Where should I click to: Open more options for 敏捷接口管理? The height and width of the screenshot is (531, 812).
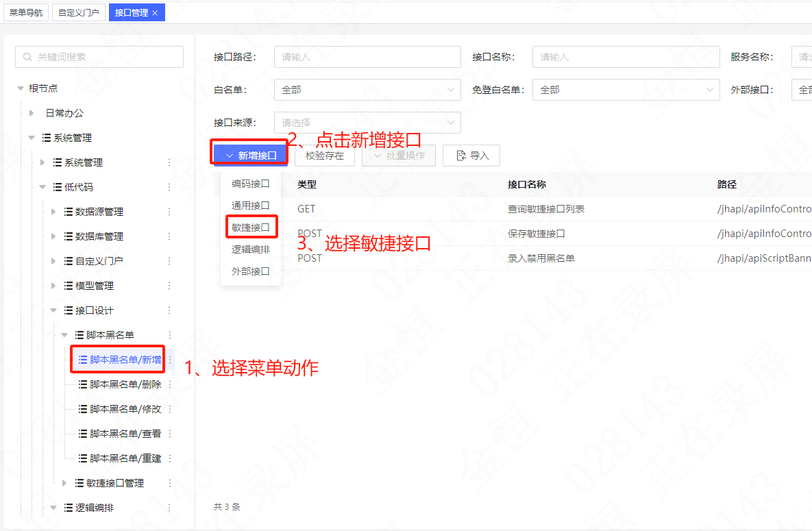[170, 483]
